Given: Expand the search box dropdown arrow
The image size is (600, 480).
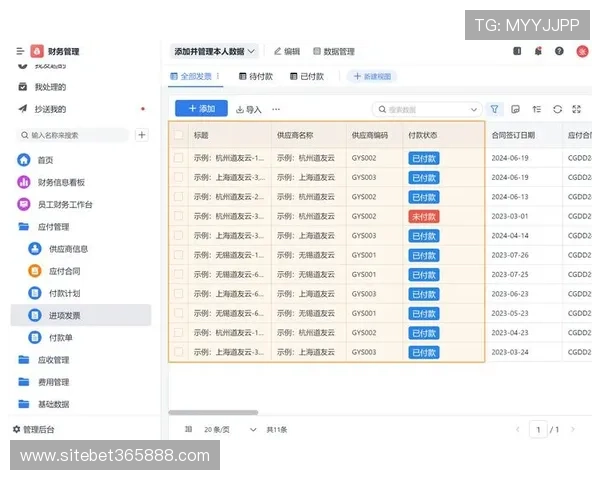Looking at the screenshot, I should pos(473,109).
